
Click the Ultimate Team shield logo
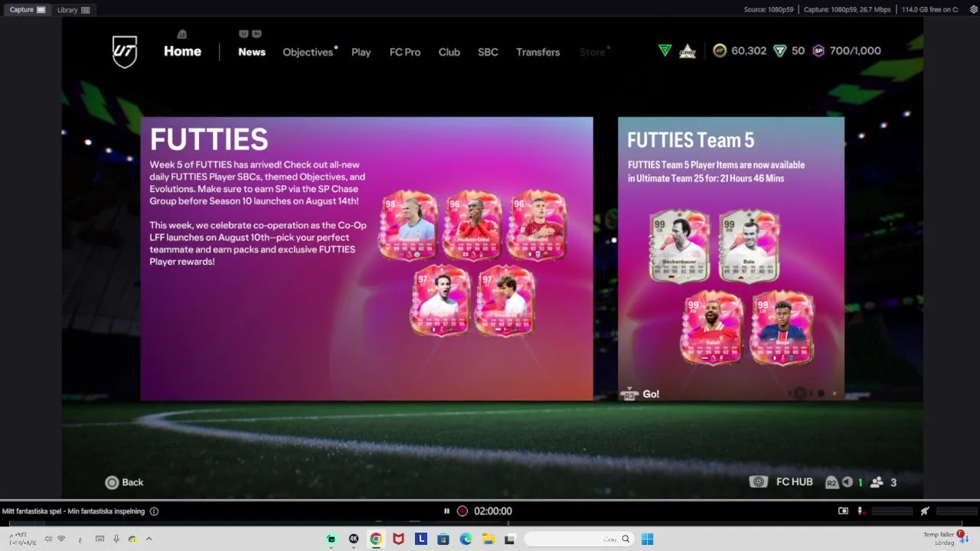[125, 52]
